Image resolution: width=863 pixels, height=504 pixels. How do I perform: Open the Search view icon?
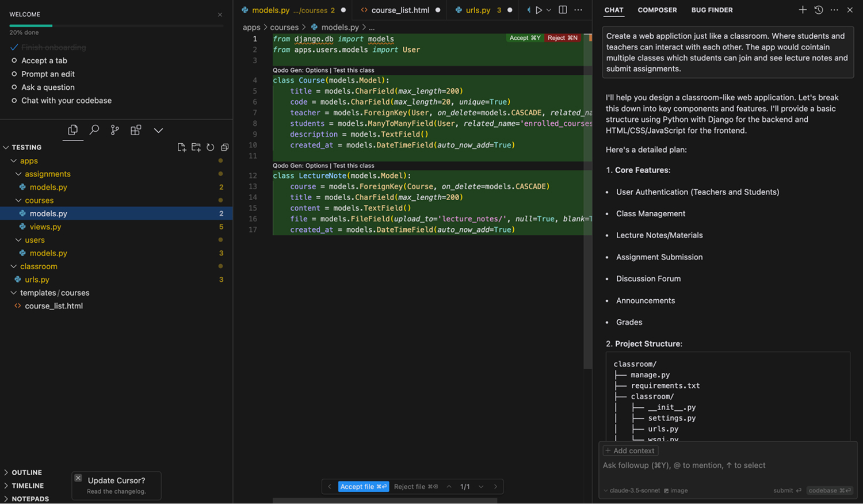pyautogui.click(x=94, y=130)
